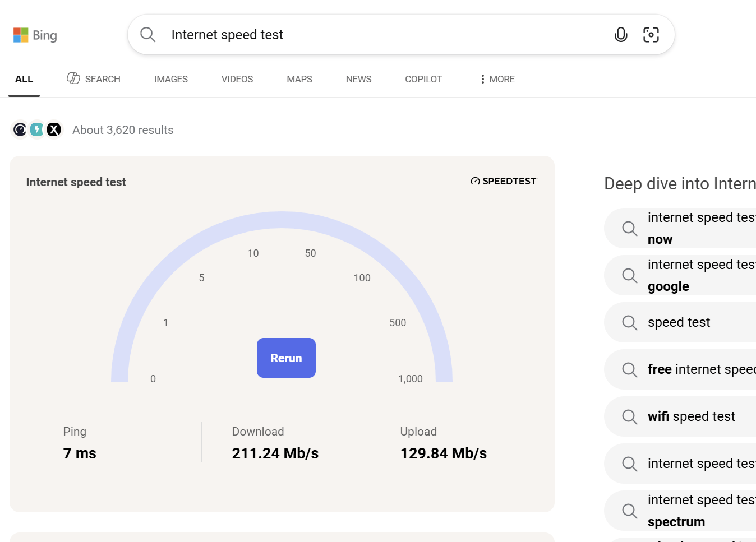Switch to the IMAGES tab
756x542 pixels.
pos(170,79)
